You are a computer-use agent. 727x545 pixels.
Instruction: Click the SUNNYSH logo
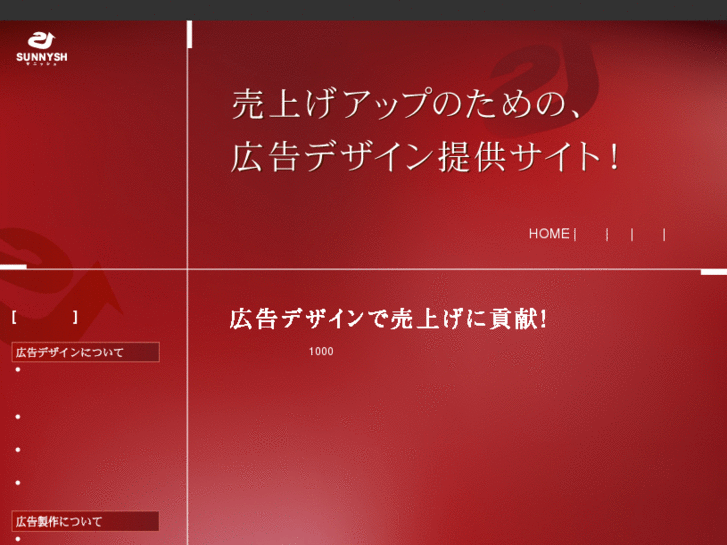pos(42,49)
